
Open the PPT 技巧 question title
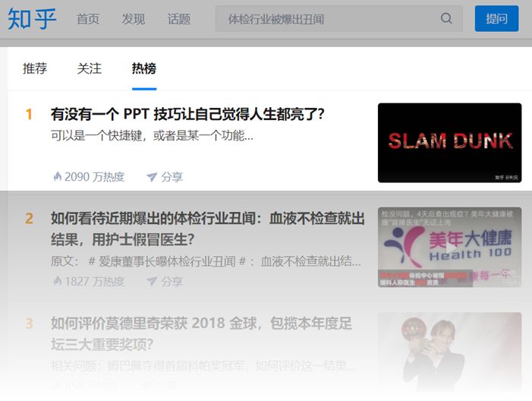coord(187,114)
